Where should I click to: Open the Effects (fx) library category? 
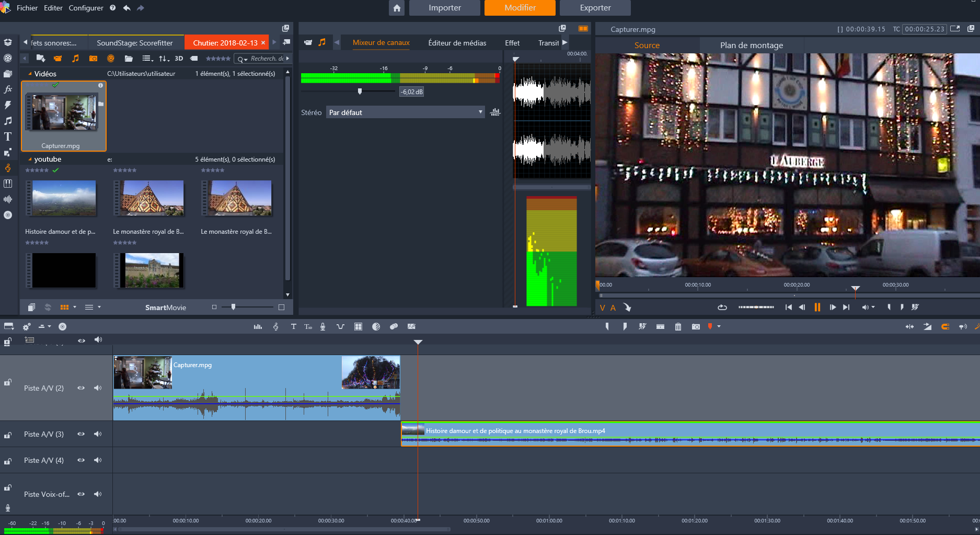point(8,89)
